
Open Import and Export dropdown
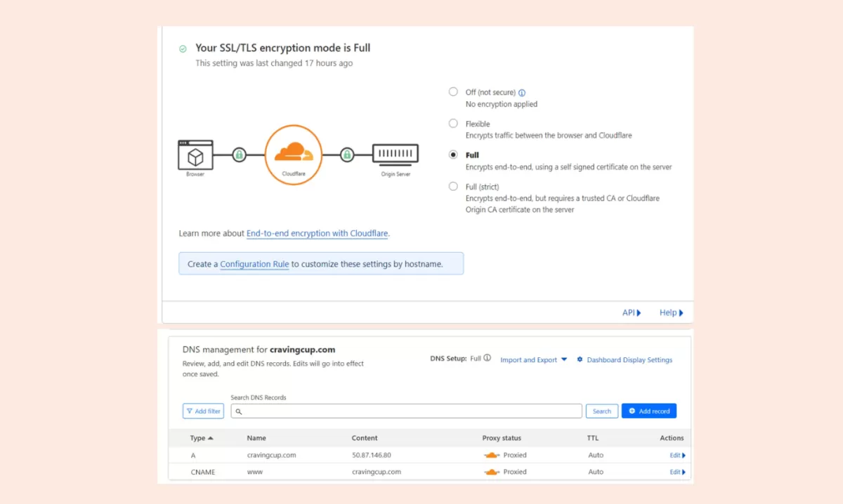534,360
